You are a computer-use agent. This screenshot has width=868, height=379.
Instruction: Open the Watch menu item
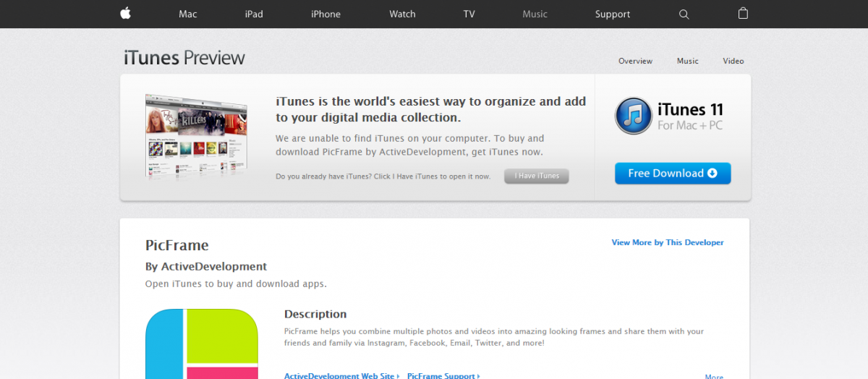[402, 14]
